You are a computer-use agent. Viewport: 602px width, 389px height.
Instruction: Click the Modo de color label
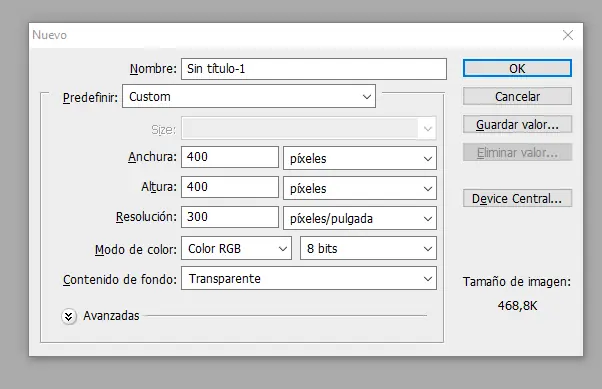(136, 250)
